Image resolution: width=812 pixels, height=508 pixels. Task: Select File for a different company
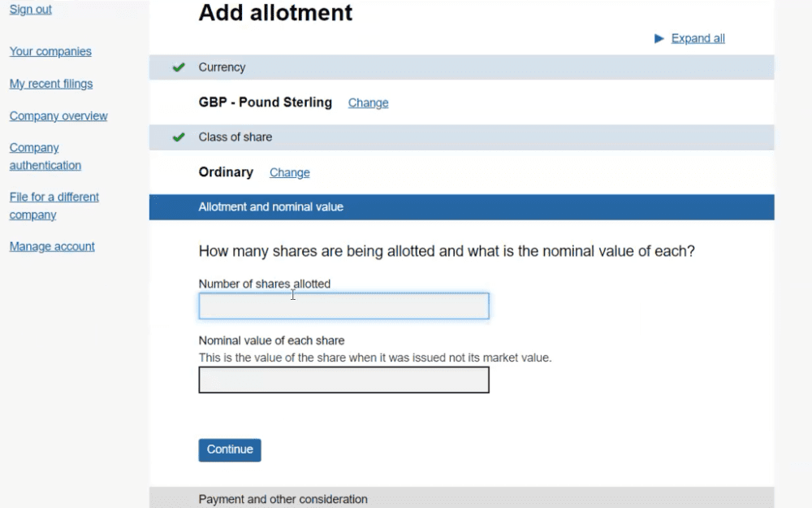[x=54, y=206]
